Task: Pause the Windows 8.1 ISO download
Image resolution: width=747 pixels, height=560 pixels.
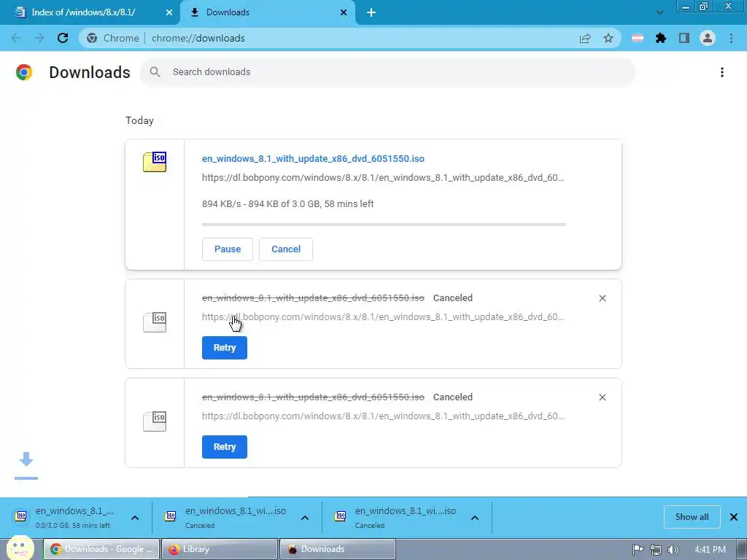Action: [x=228, y=249]
